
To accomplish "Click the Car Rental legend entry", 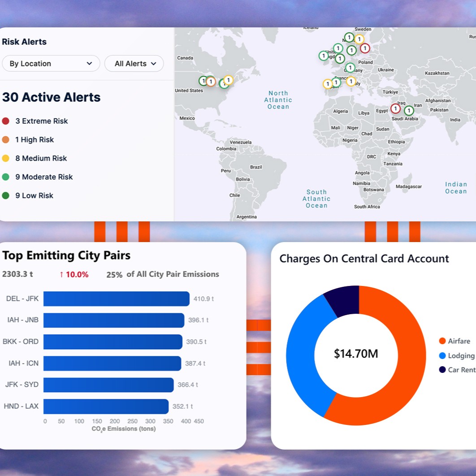I will [457, 370].
